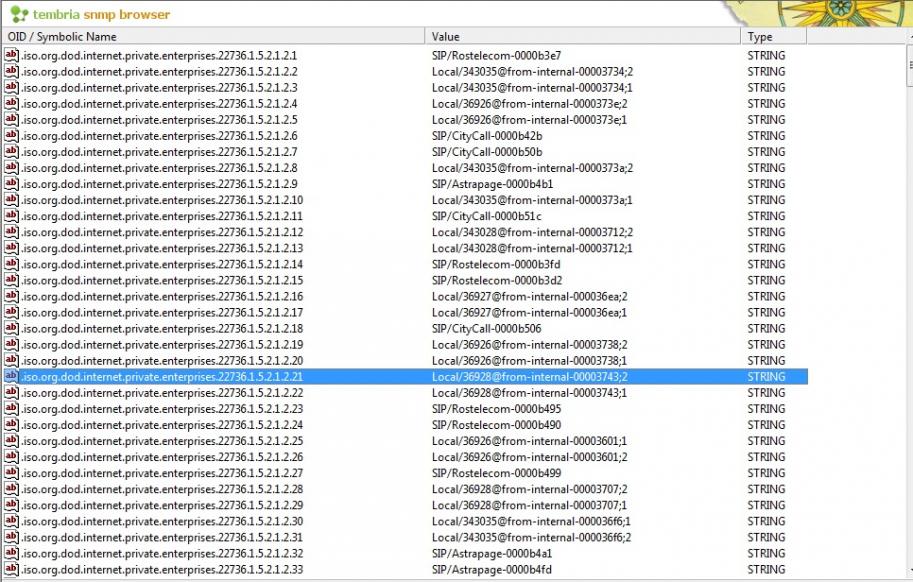Screen dimensions: 913x582
Task: Click the vertical scrollbar thumb
Action: 910,65
